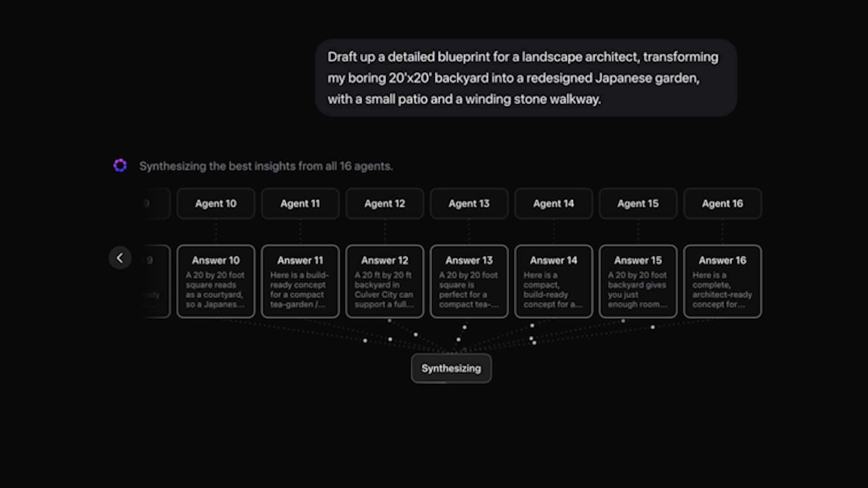The height and width of the screenshot is (488, 868).
Task: Select the Agent 15 chip
Action: 638,204
